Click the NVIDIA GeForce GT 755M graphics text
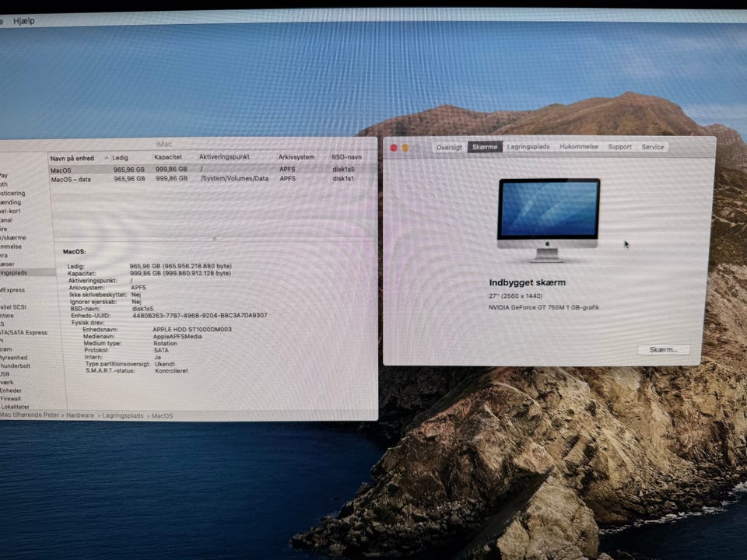The height and width of the screenshot is (560, 747). pyautogui.click(x=544, y=307)
